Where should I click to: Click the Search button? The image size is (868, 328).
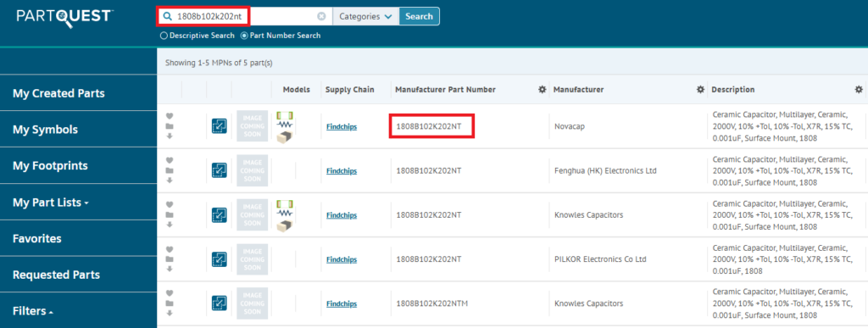[419, 17]
